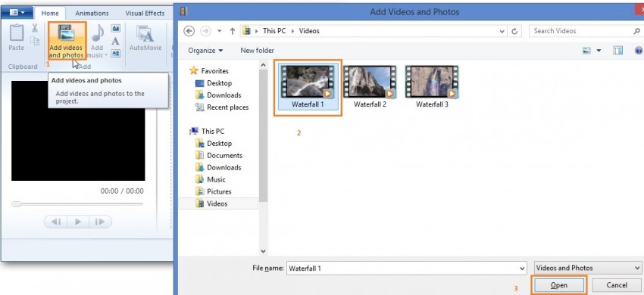
Task: Select Downloads under This PC
Action: click(x=218, y=167)
